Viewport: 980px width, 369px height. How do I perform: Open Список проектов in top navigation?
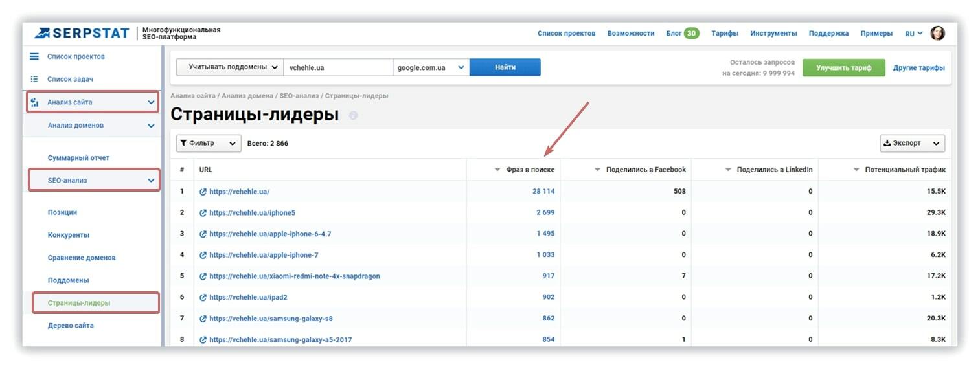566,34
